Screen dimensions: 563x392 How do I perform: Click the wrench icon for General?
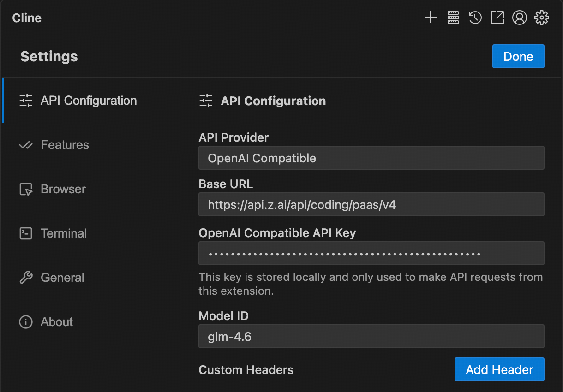[x=26, y=278]
